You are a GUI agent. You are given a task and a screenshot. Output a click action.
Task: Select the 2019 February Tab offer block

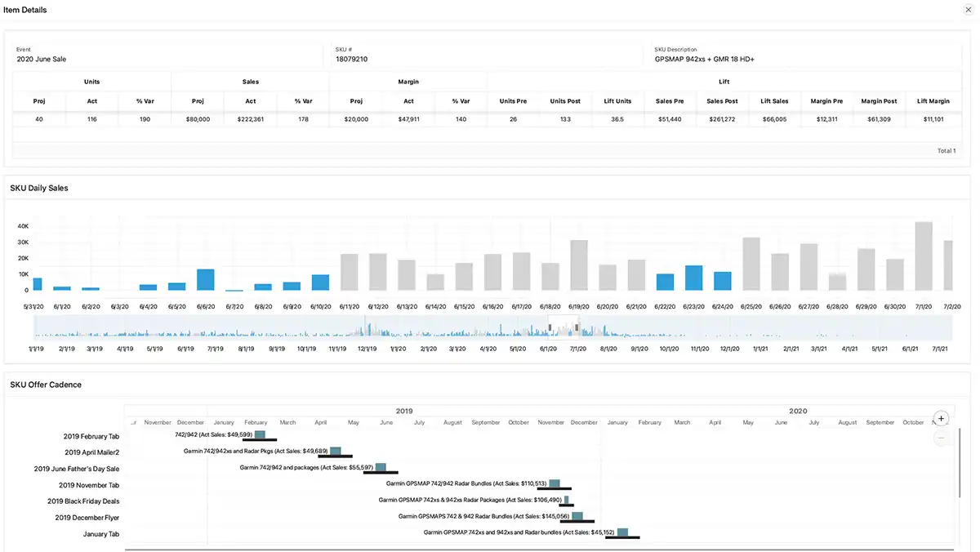pyautogui.click(x=260, y=435)
